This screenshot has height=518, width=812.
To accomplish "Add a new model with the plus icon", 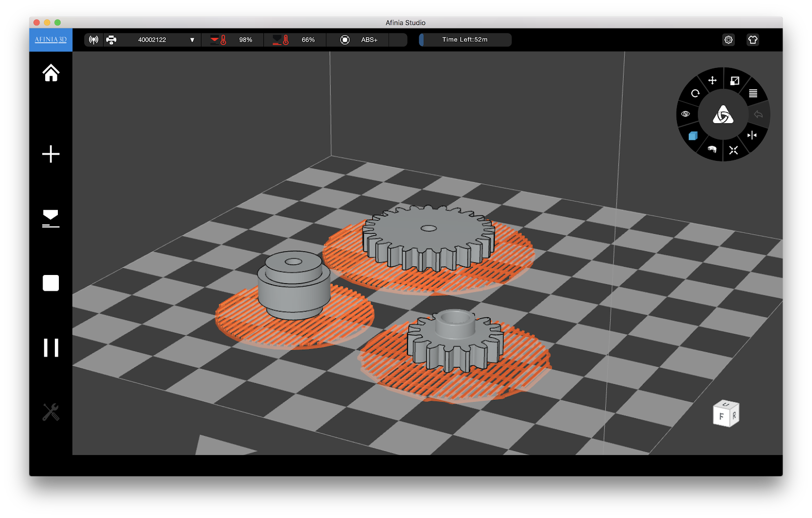I will coord(51,154).
